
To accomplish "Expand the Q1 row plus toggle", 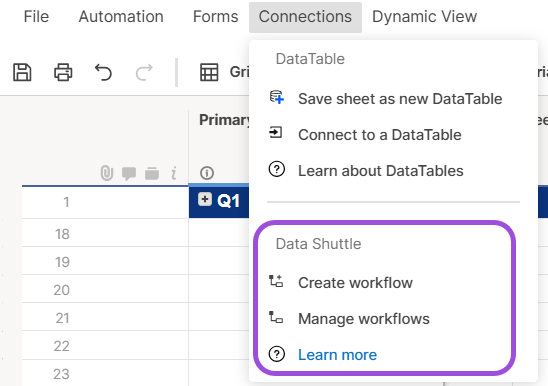I will [x=205, y=199].
